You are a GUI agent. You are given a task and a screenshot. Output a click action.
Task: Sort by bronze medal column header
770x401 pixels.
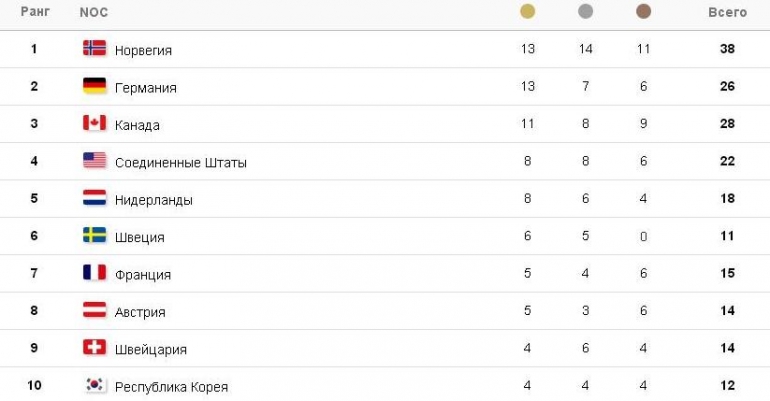tap(643, 11)
